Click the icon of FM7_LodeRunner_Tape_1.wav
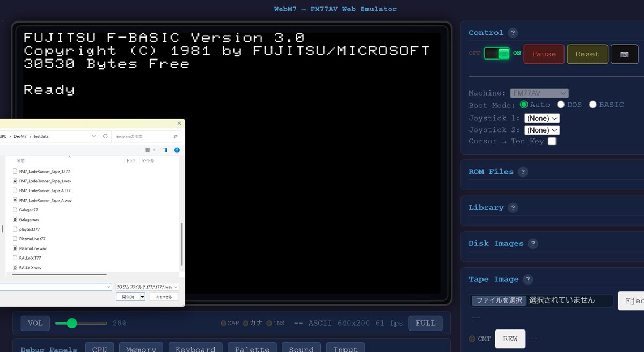 (x=15, y=181)
